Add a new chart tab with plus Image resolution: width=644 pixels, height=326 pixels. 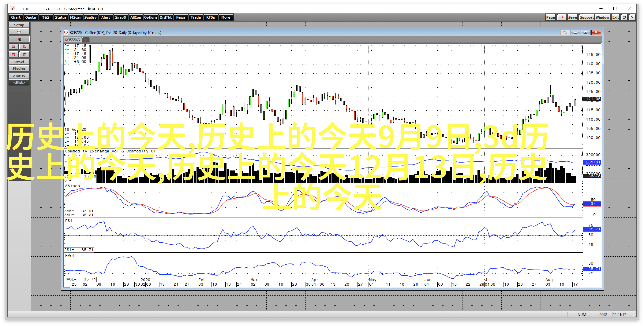pyautogui.click(x=86, y=40)
